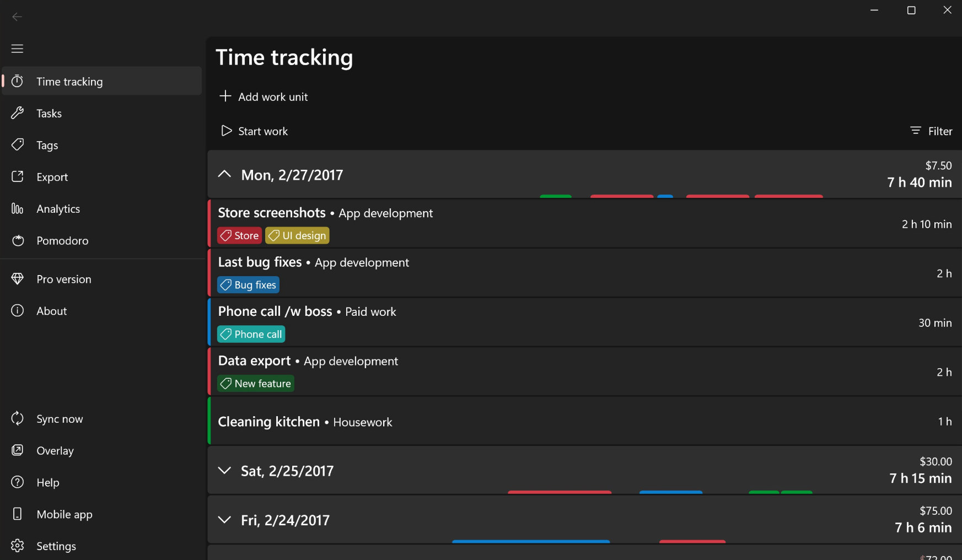
Task: Click the Add work unit button
Action: pos(264,96)
